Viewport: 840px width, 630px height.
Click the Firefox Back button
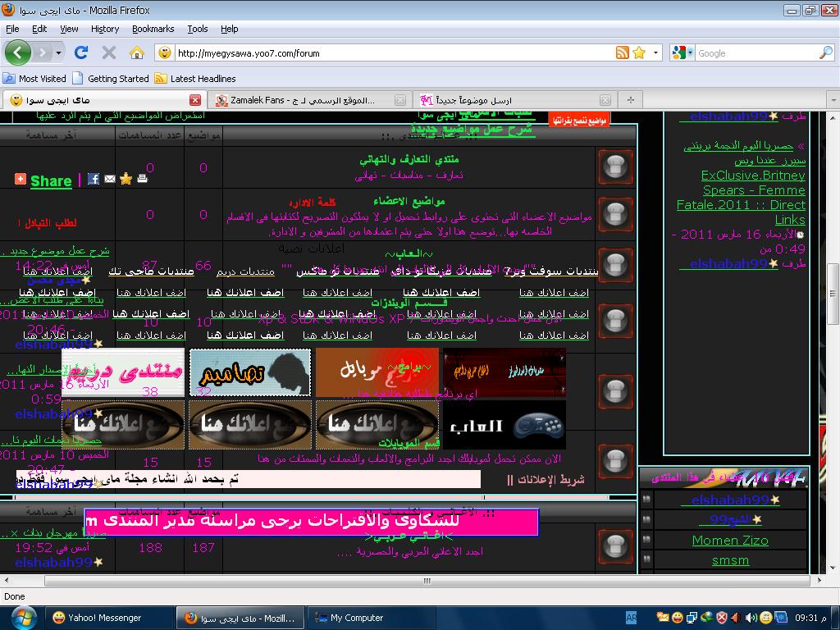tap(18, 52)
